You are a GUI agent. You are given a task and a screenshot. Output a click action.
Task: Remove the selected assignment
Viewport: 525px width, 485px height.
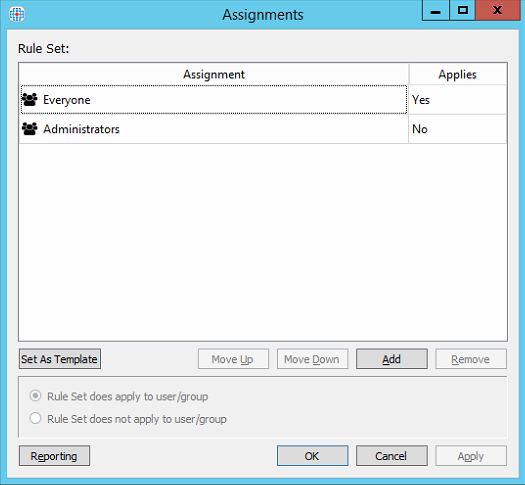(x=470, y=359)
